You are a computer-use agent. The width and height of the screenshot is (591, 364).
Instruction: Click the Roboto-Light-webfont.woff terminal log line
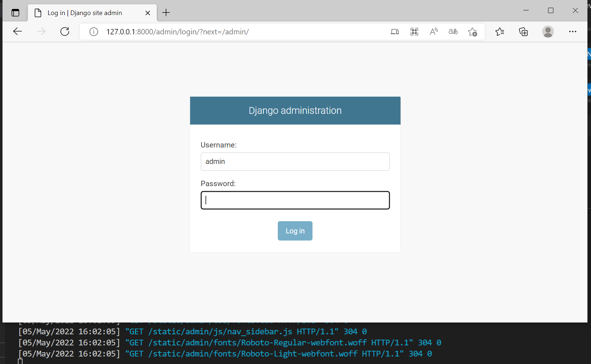[225, 354]
